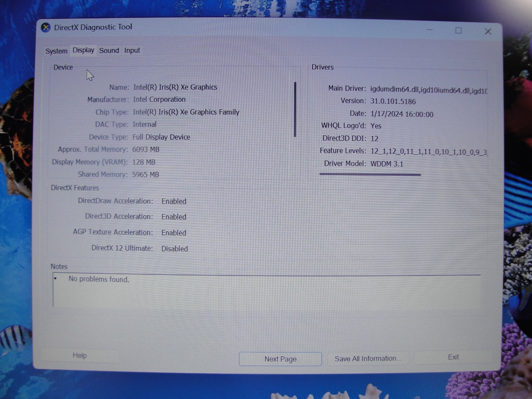
Task: Click the DirectX Diagnostic Tool title icon
Action: click(46, 27)
